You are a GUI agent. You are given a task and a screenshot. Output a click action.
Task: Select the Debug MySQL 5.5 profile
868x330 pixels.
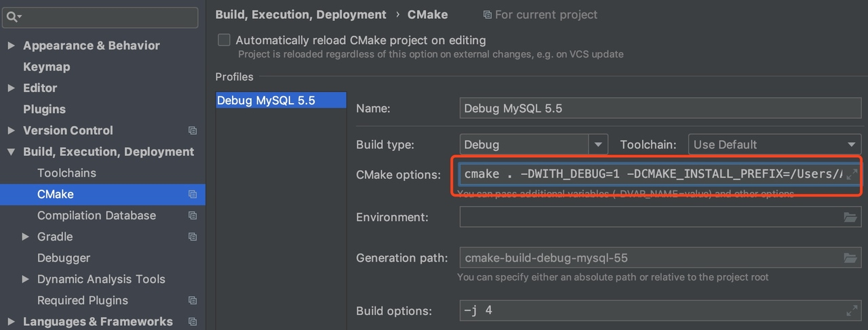pos(266,101)
